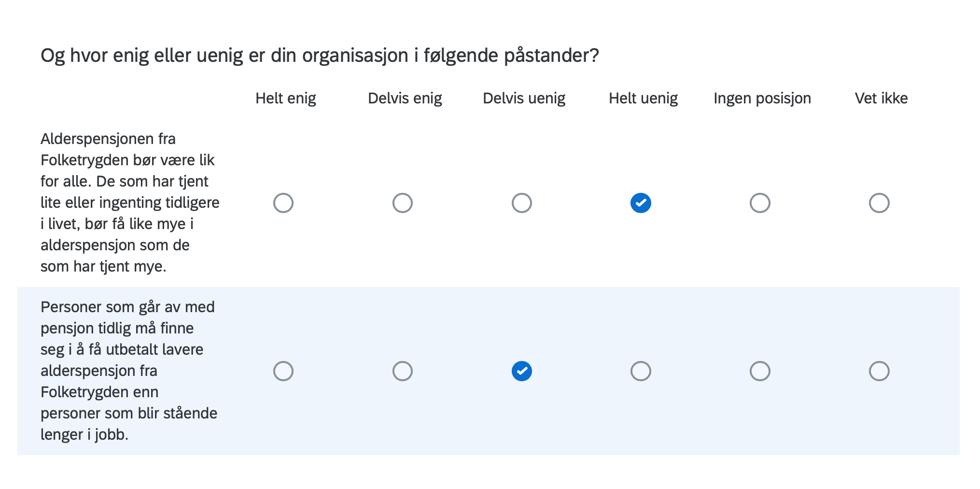
Task: Click the Helt enig column header
Action: point(285,98)
